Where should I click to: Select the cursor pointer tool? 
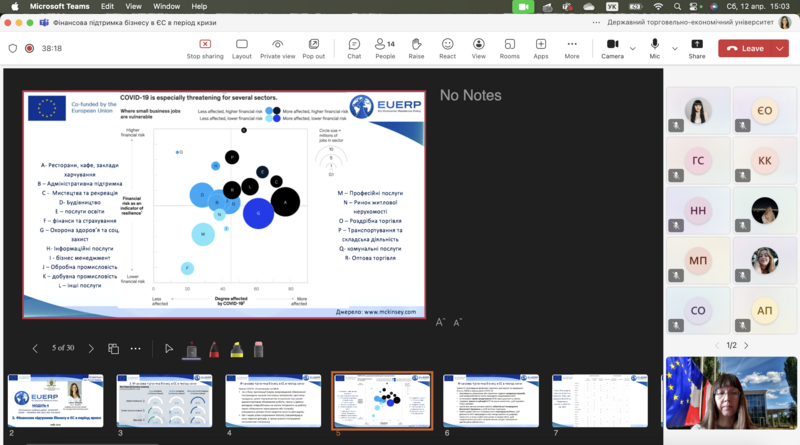pos(168,349)
